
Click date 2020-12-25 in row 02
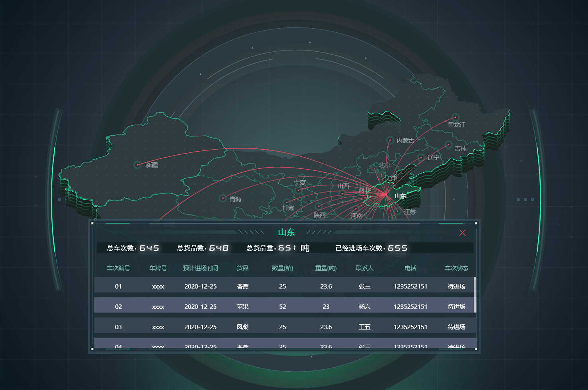pos(201,306)
